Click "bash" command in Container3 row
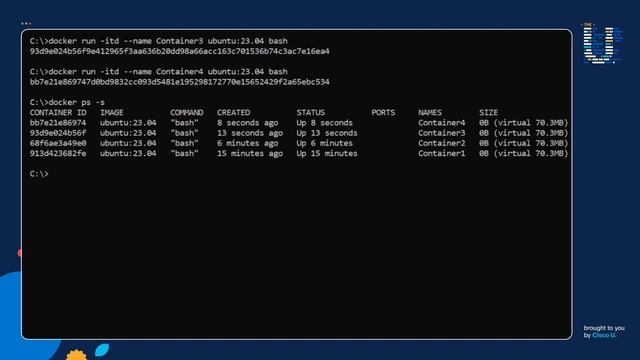The image size is (640, 360). 184,133
